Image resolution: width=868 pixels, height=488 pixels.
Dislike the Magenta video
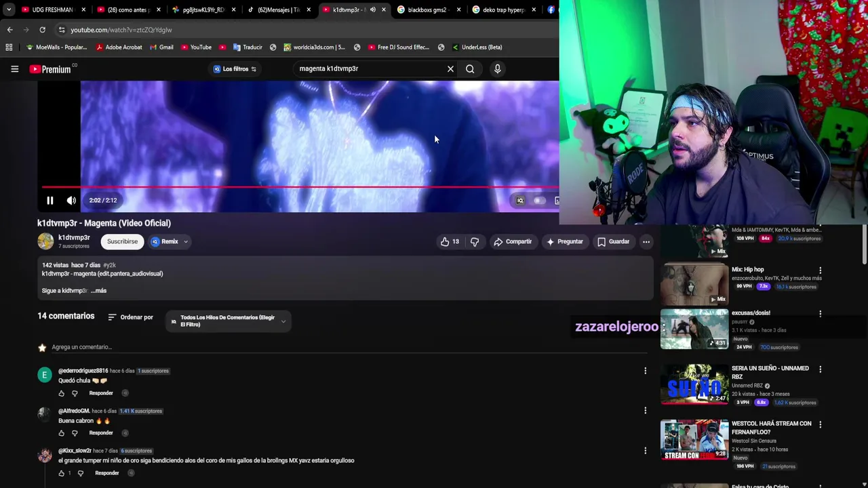point(475,241)
